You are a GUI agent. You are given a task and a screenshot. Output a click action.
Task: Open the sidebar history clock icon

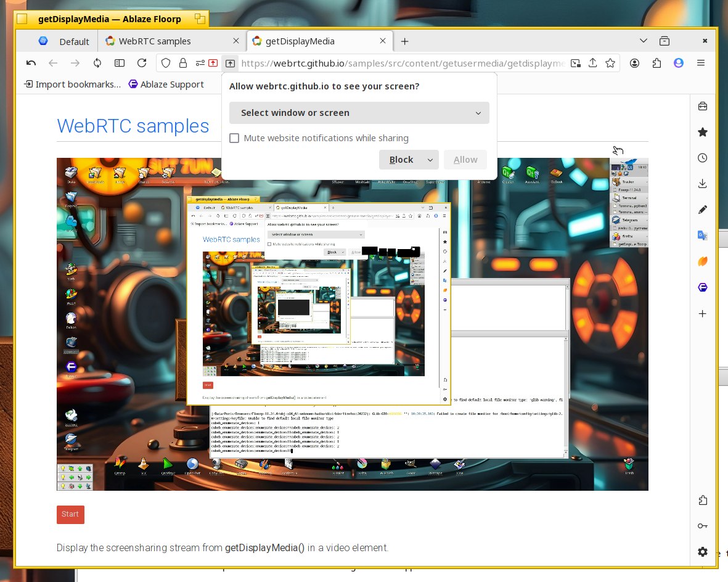703,158
